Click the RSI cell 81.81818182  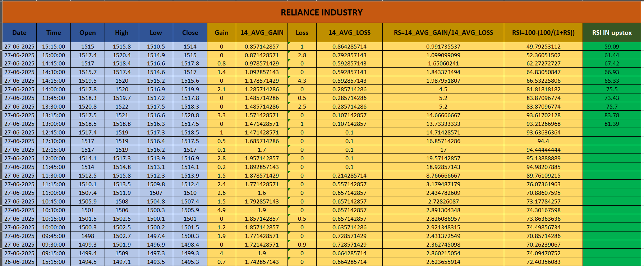pyautogui.click(x=543, y=90)
